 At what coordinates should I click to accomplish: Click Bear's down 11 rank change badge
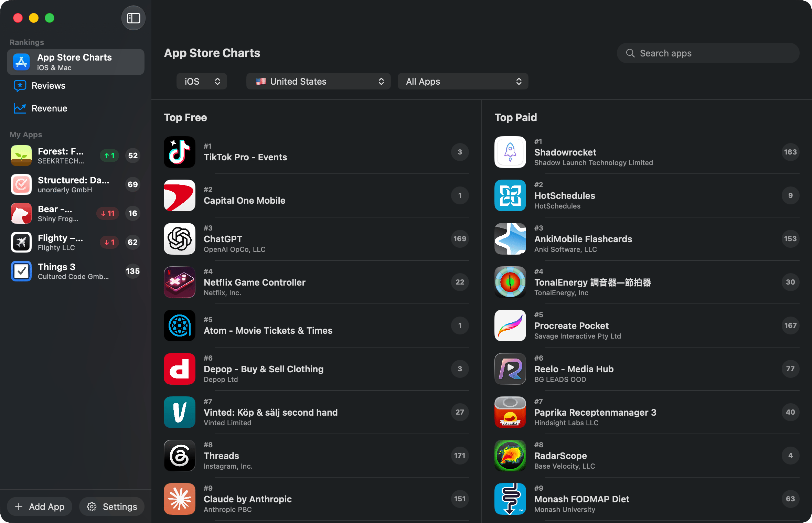click(x=108, y=213)
